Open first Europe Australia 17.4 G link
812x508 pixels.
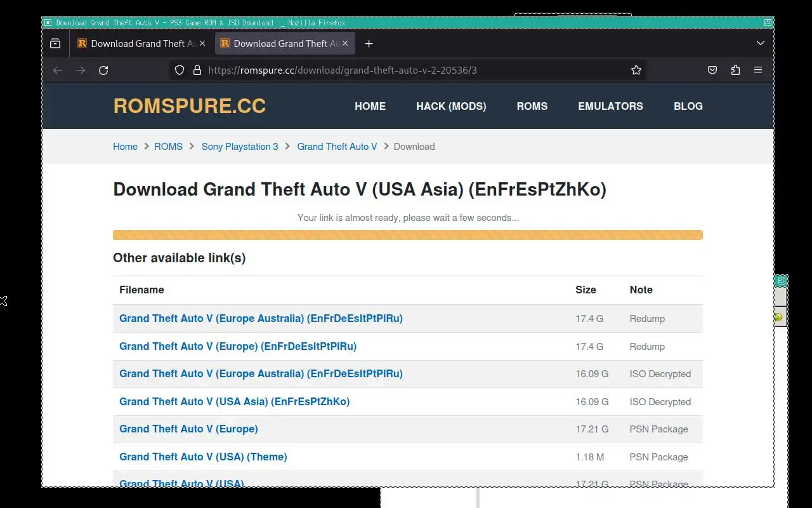(x=261, y=319)
